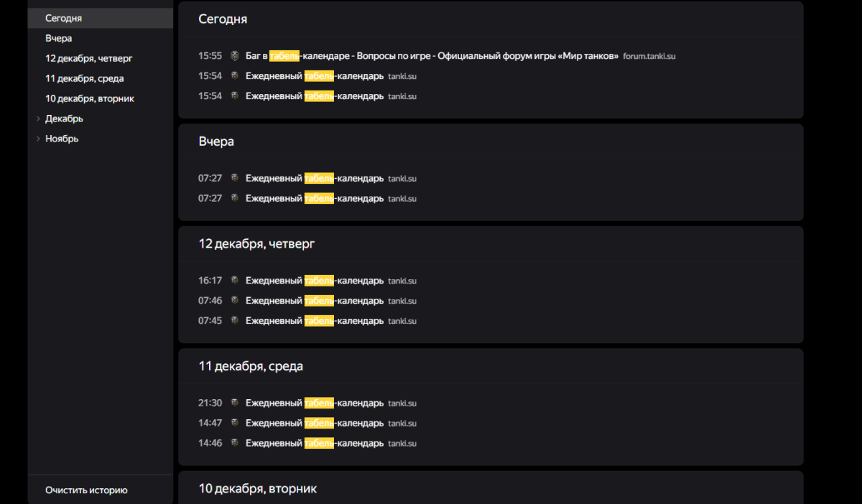The image size is (862, 504).
Task: Open the Баг в табель-календаре forum link
Action: tap(431, 56)
